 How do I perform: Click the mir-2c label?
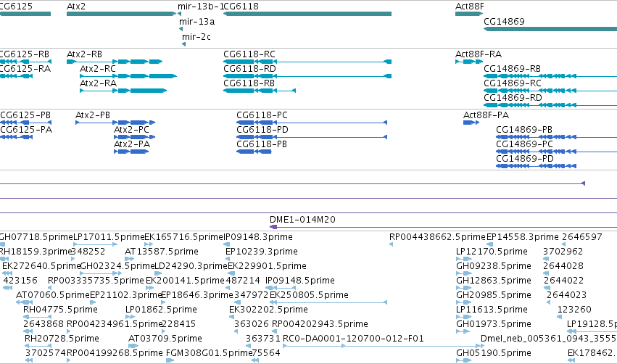[x=196, y=36]
